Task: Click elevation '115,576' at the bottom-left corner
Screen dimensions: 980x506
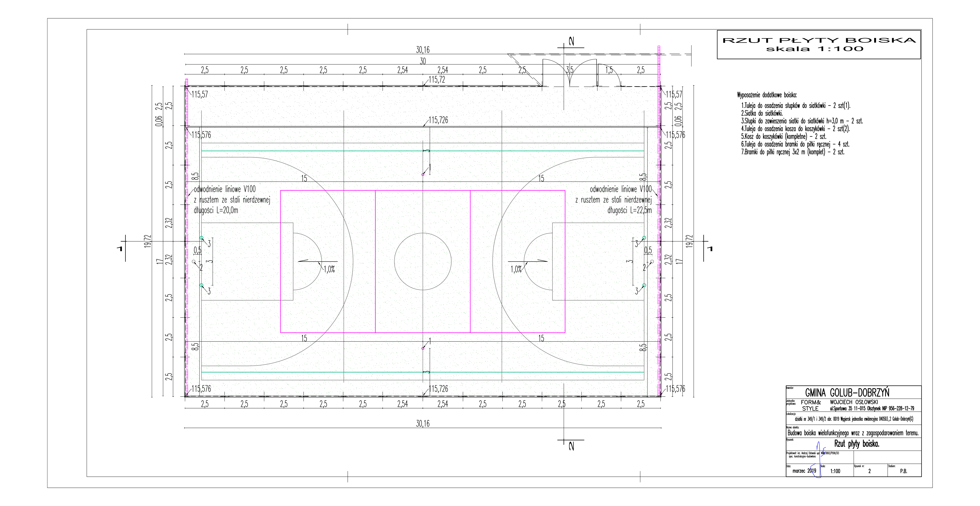Action: pos(201,389)
